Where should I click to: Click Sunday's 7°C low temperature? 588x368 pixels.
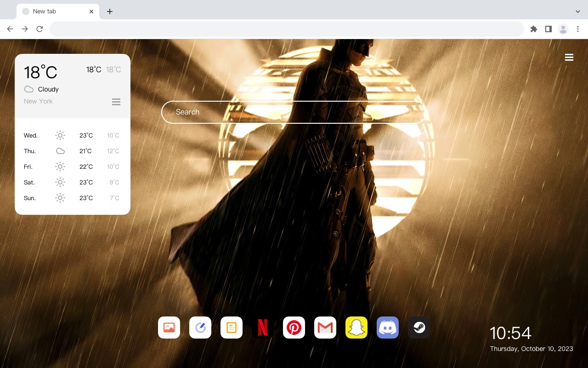coord(114,198)
